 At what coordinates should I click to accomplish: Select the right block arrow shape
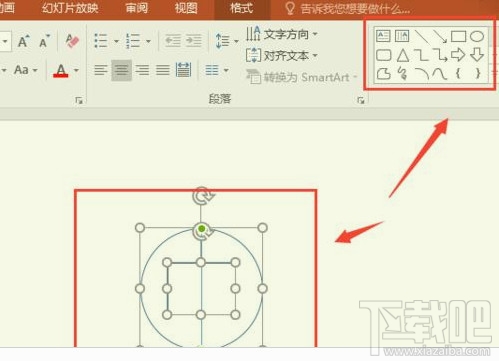pyautogui.click(x=458, y=55)
